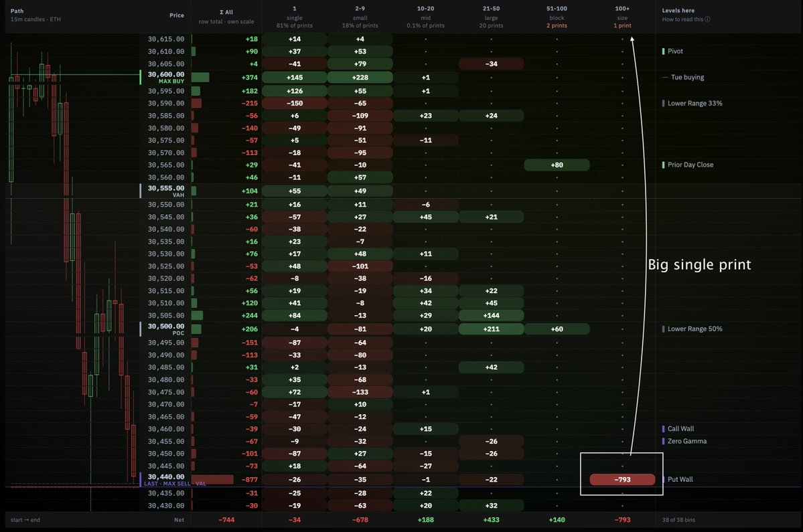Click the info icon beside How to read this
803x532 pixels.
[x=707, y=19]
